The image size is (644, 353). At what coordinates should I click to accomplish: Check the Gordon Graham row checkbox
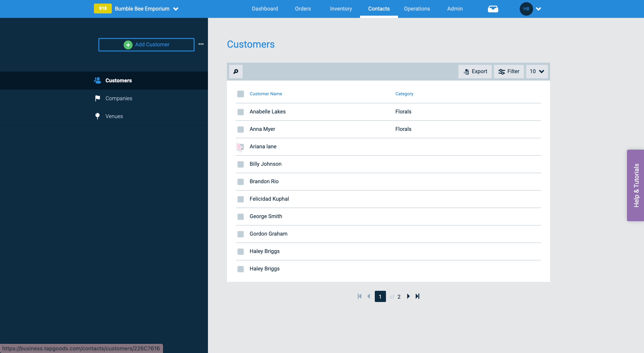(240, 234)
